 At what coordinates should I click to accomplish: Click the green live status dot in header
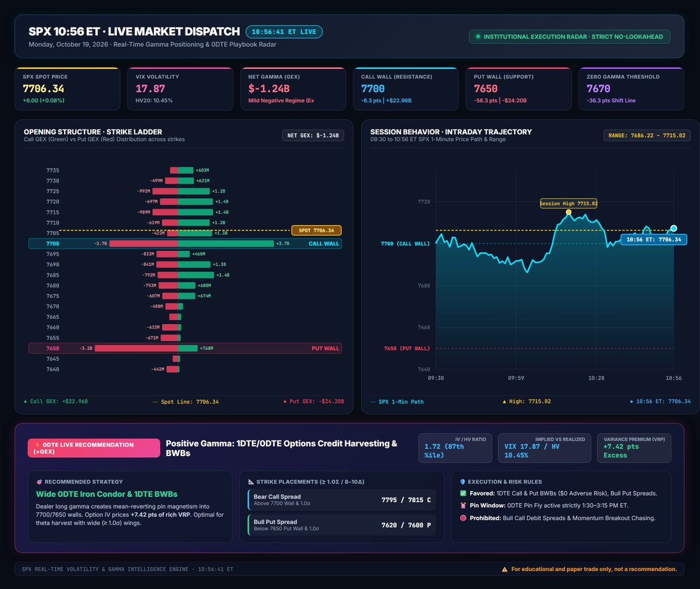click(478, 37)
